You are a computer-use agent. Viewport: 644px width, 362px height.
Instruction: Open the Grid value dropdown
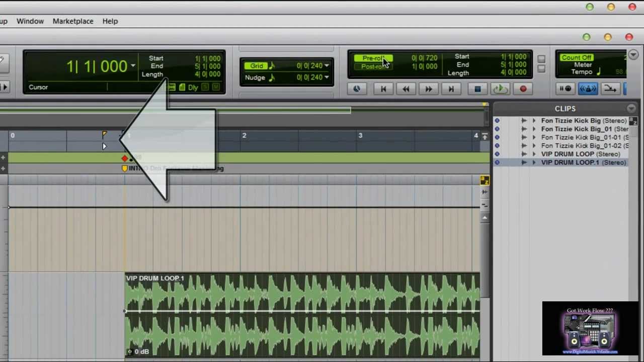coord(327,66)
